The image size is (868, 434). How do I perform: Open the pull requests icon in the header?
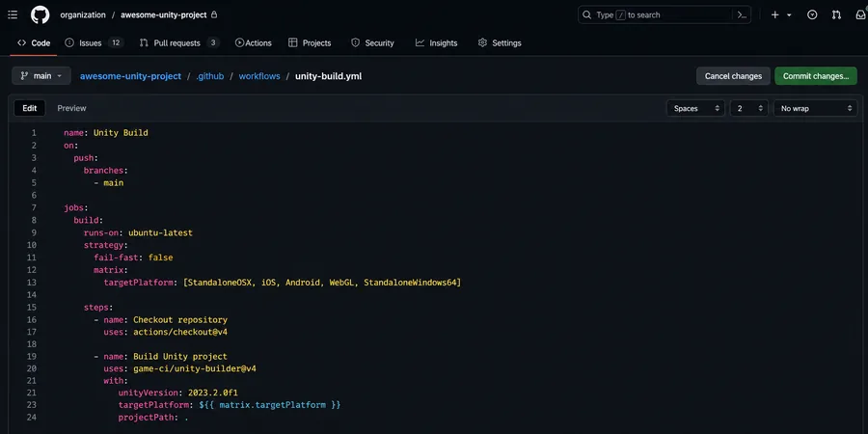836,14
